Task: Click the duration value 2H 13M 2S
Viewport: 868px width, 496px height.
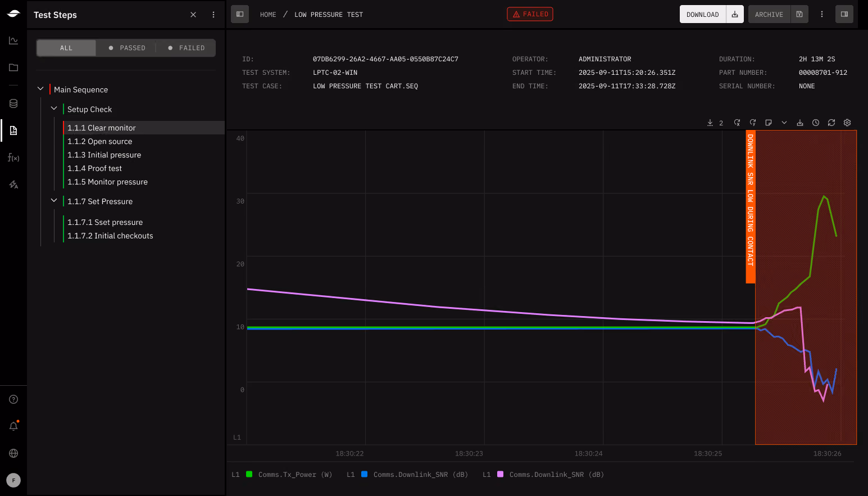Action: point(817,59)
